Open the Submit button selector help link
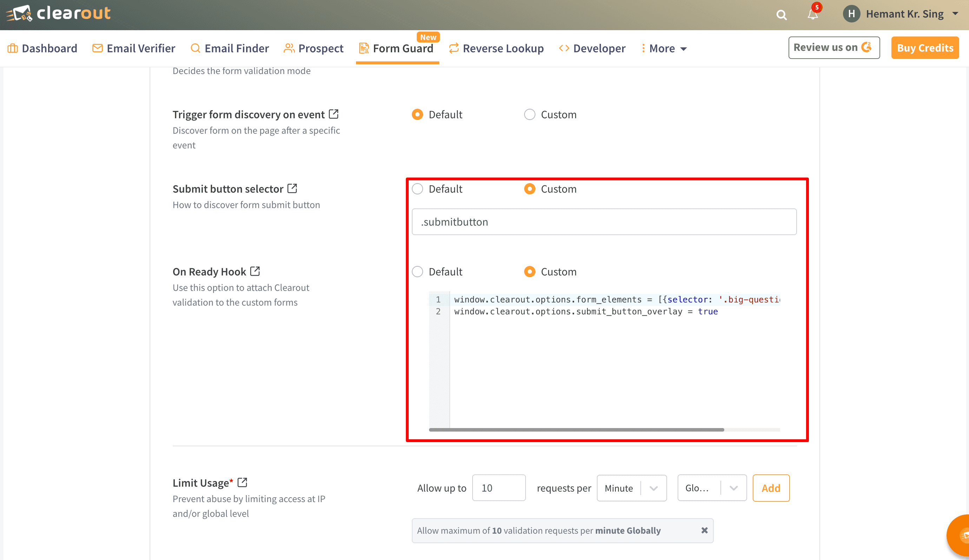Image resolution: width=969 pixels, height=560 pixels. pyautogui.click(x=292, y=188)
